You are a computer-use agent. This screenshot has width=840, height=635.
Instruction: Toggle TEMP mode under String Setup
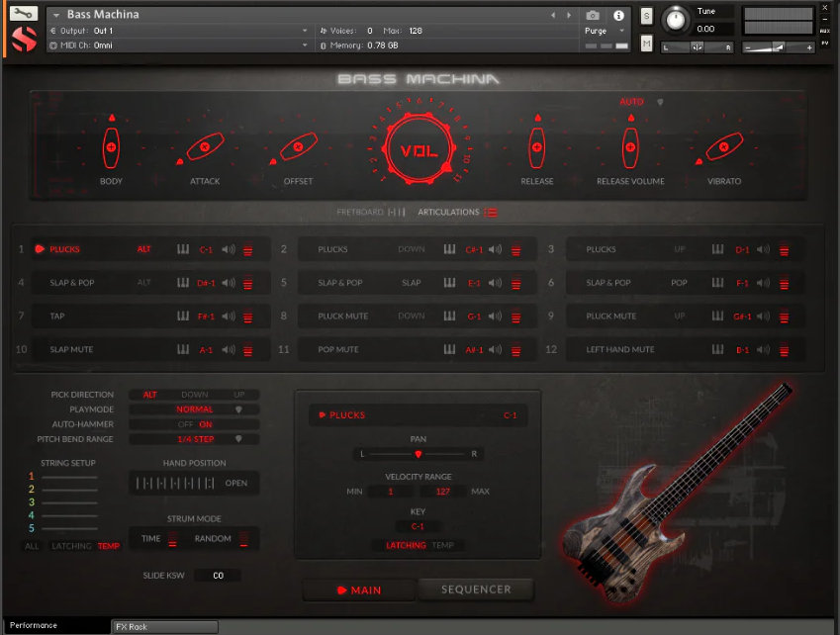[x=107, y=545]
